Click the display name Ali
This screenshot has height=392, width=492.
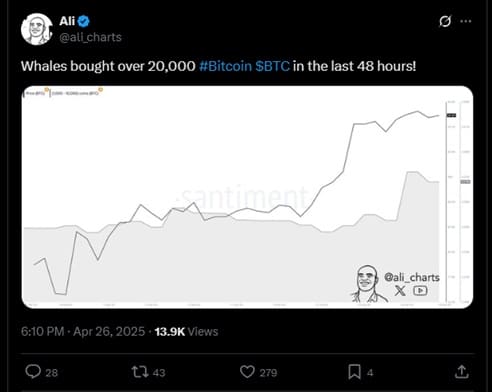tap(67, 21)
